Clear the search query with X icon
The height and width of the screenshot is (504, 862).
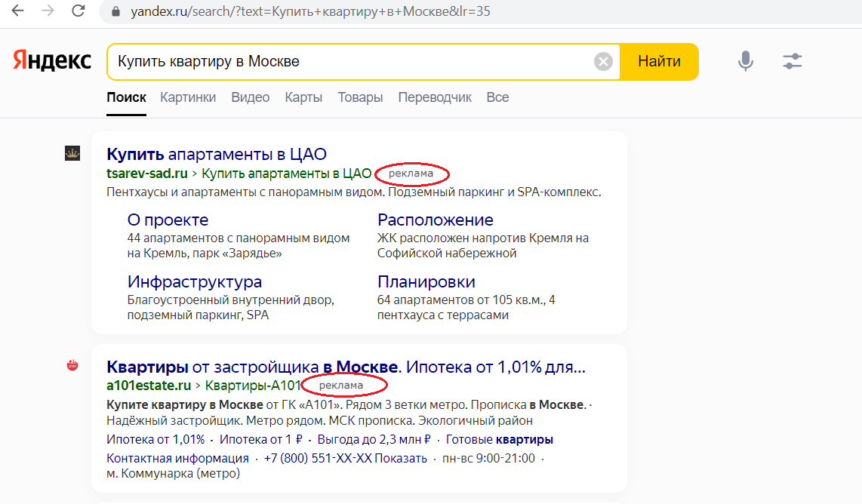[x=603, y=62]
